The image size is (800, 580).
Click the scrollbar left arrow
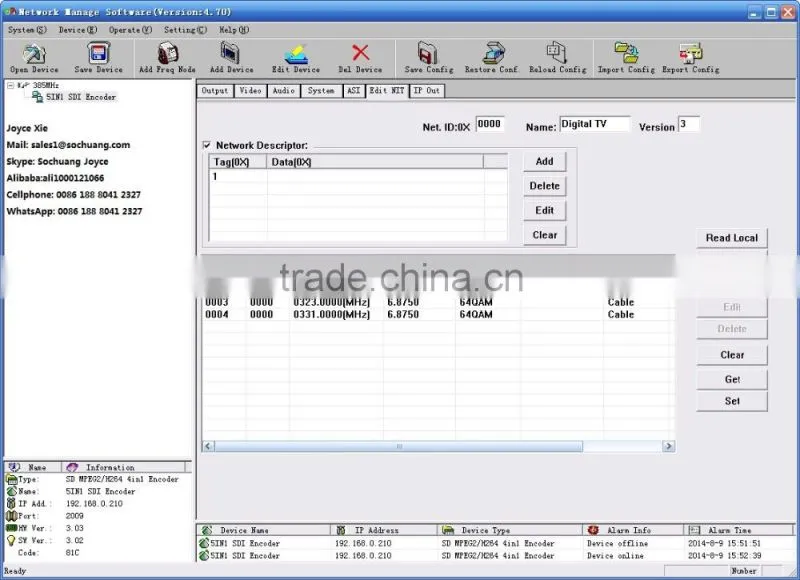(208, 446)
